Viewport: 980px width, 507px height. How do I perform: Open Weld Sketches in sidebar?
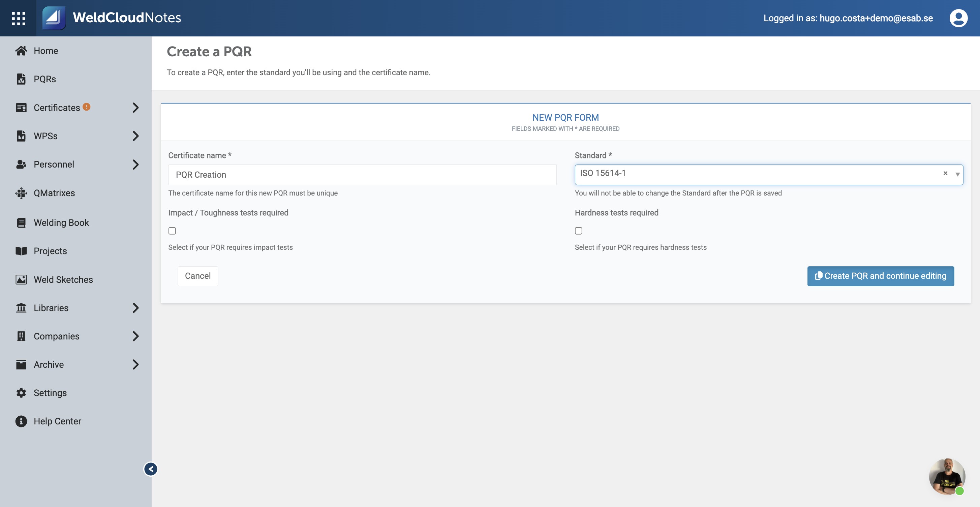(63, 280)
